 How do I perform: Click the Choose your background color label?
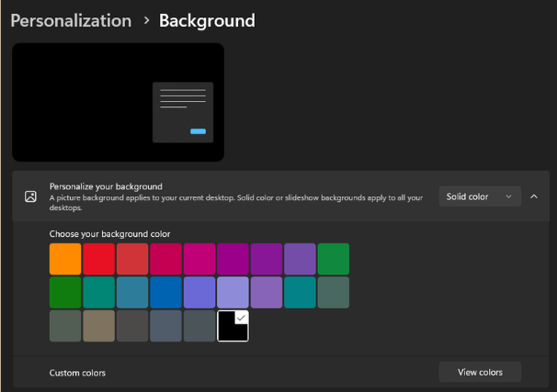pyautogui.click(x=109, y=234)
